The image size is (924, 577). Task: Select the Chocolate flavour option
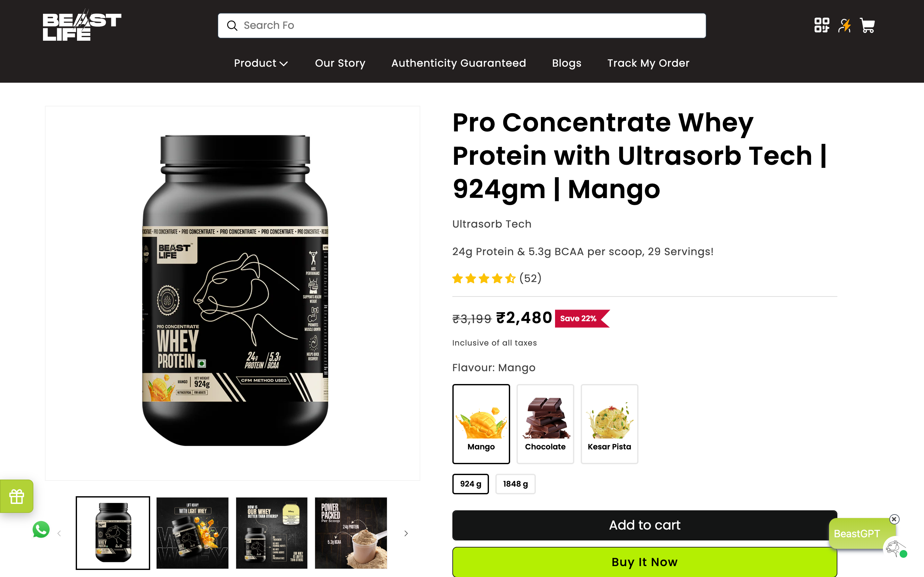click(545, 424)
